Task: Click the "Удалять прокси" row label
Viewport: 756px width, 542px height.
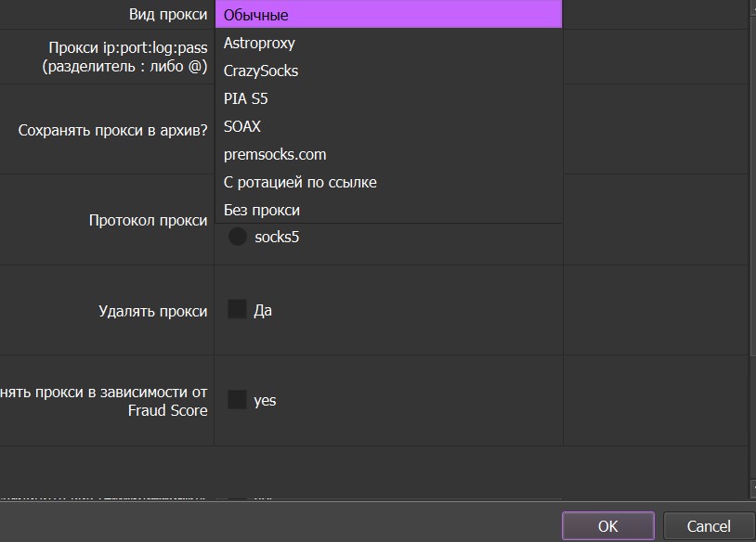Action: tap(152, 311)
